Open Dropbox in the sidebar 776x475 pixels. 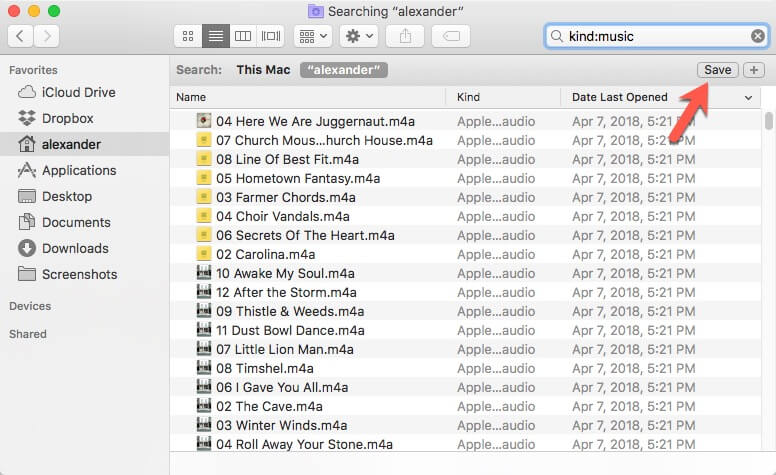pos(67,118)
